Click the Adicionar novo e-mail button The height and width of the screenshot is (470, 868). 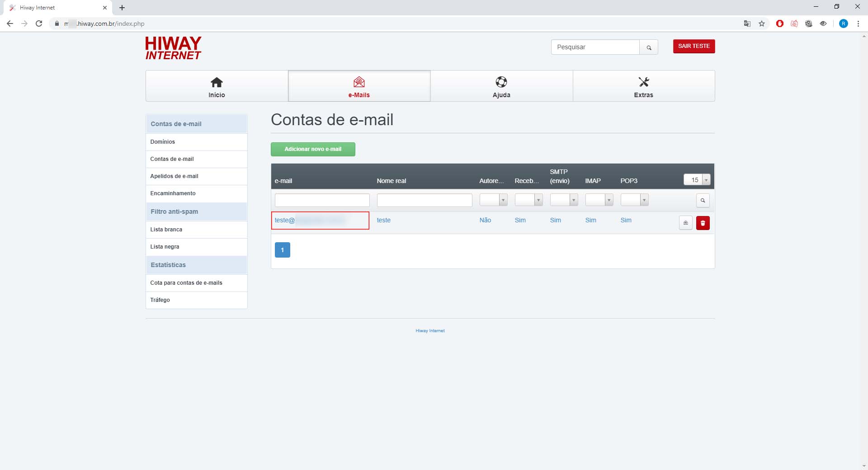313,149
